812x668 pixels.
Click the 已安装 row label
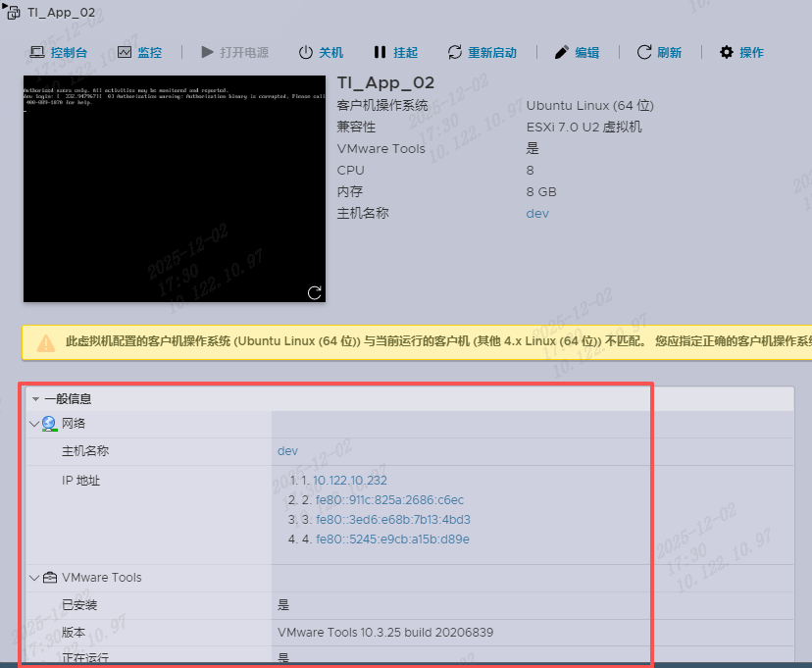point(79,605)
